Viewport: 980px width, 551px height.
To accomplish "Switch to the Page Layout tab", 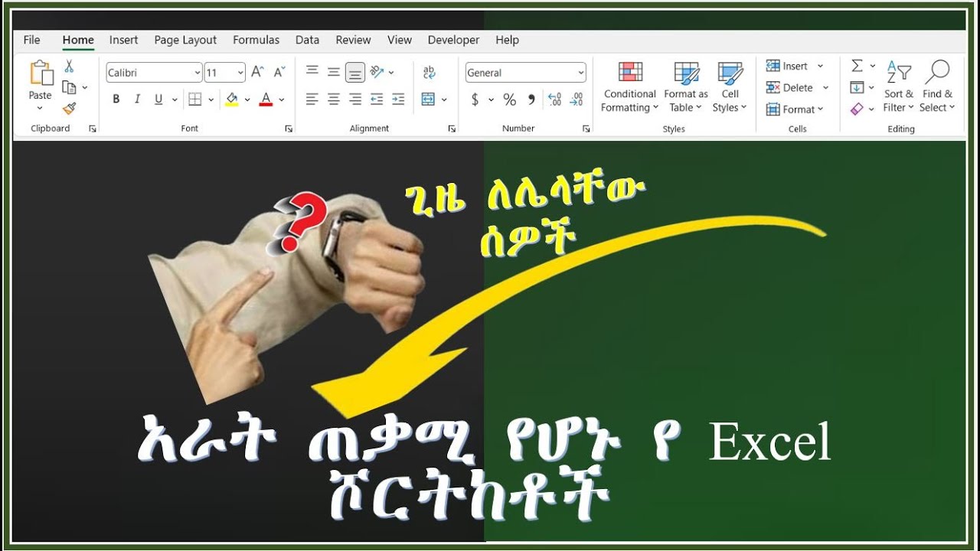I will (185, 40).
